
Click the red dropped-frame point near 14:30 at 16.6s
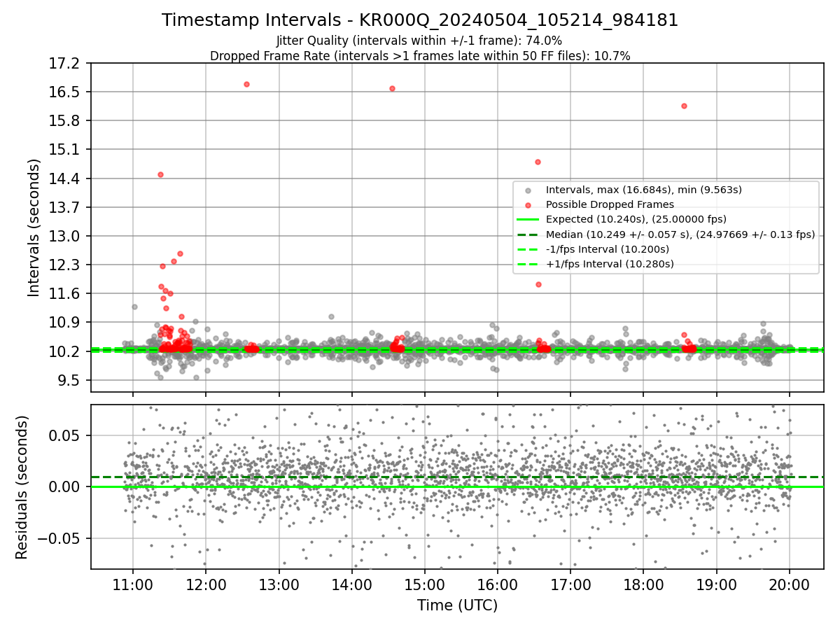pos(392,88)
